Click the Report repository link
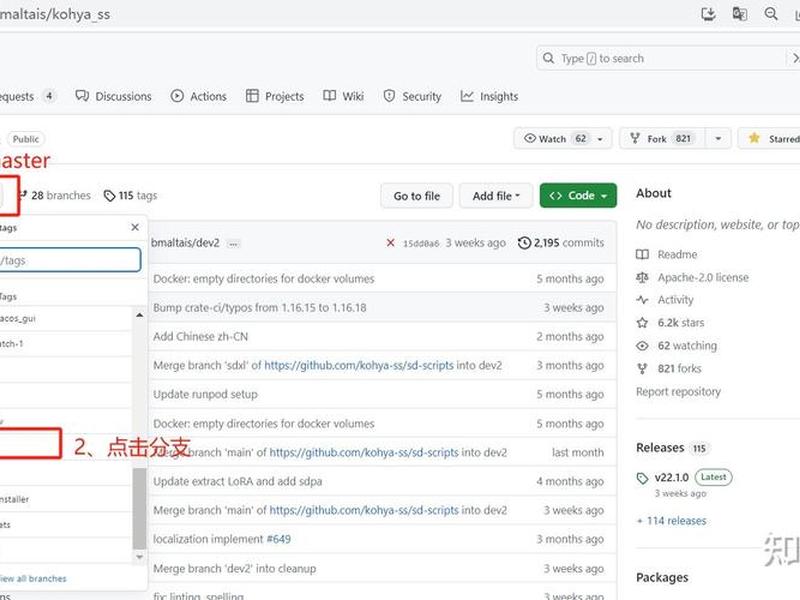Screen dimensions: 800x600 coord(678,391)
